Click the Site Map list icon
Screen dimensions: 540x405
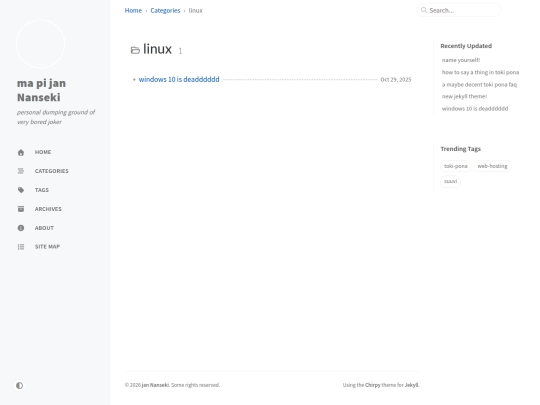(x=21, y=247)
